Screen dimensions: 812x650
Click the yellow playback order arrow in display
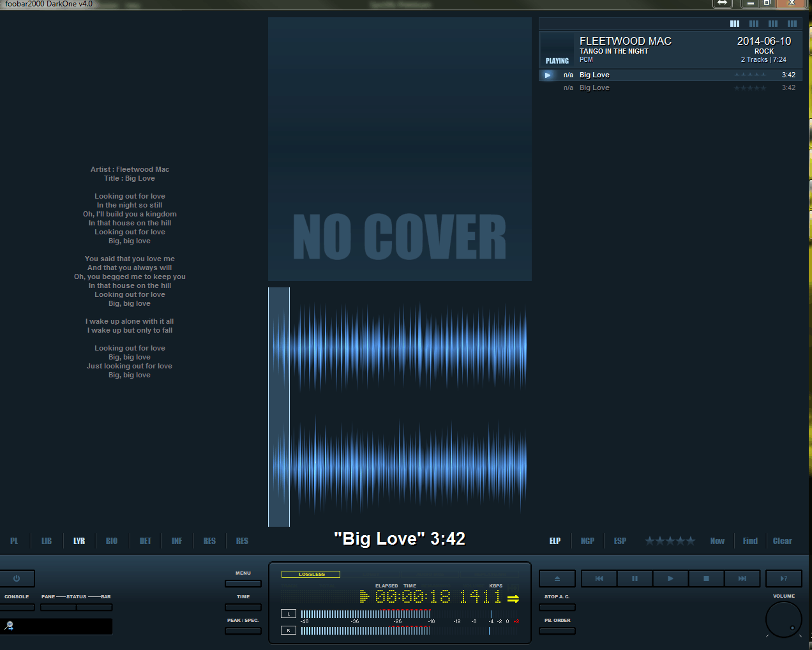coord(513,598)
